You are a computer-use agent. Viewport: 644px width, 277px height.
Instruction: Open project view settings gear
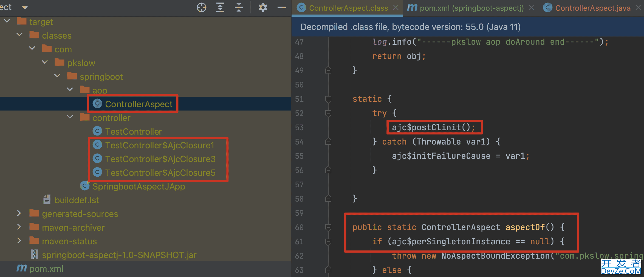(x=263, y=7)
